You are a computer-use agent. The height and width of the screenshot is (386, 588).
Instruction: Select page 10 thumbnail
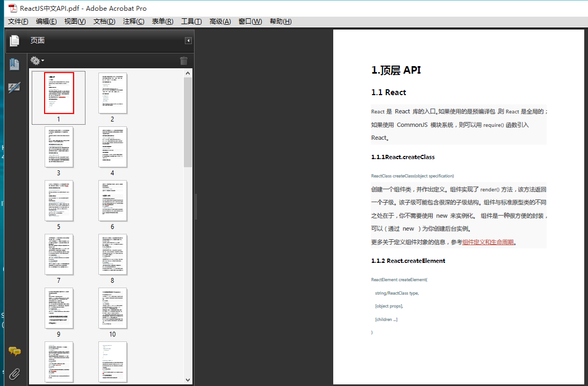coord(113,308)
